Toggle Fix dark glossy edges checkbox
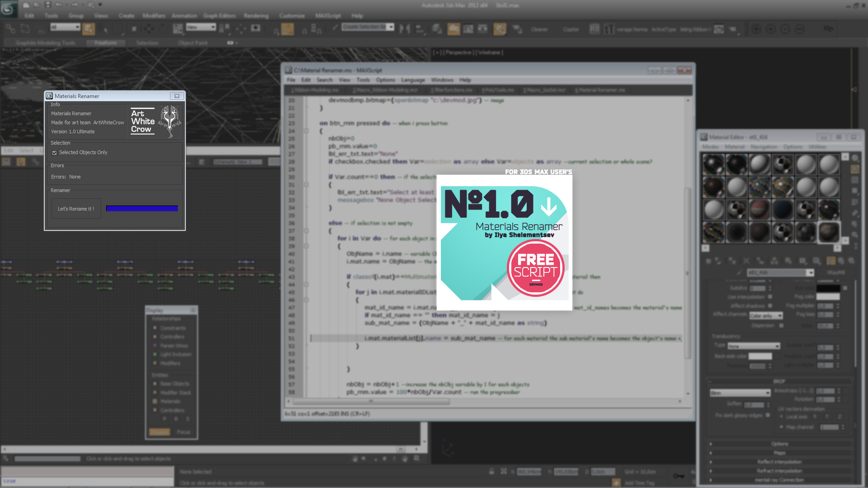The image size is (868, 488). 768,415
